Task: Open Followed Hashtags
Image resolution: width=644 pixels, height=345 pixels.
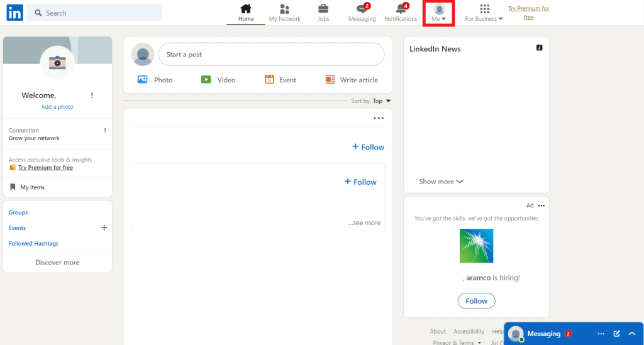Action: coord(34,243)
